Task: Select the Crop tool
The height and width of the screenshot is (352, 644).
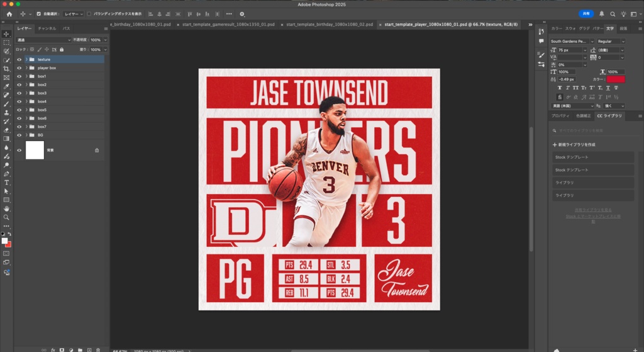Action: [6, 69]
